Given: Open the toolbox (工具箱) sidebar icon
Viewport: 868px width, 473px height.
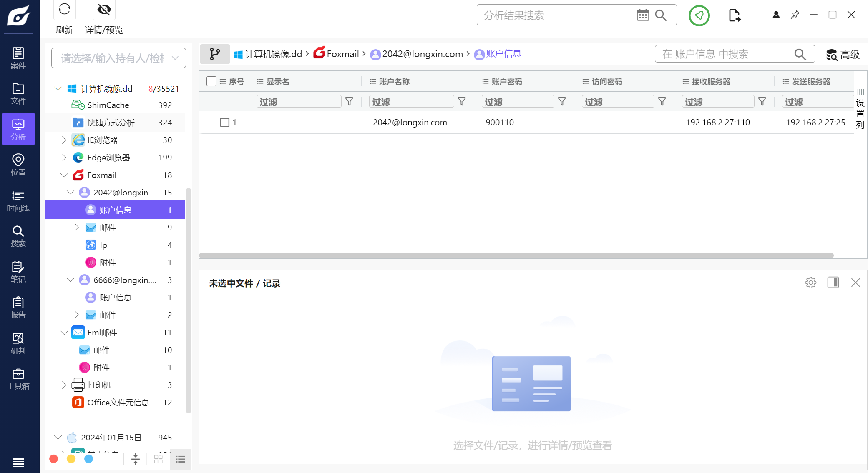Looking at the screenshot, I should coord(18,379).
